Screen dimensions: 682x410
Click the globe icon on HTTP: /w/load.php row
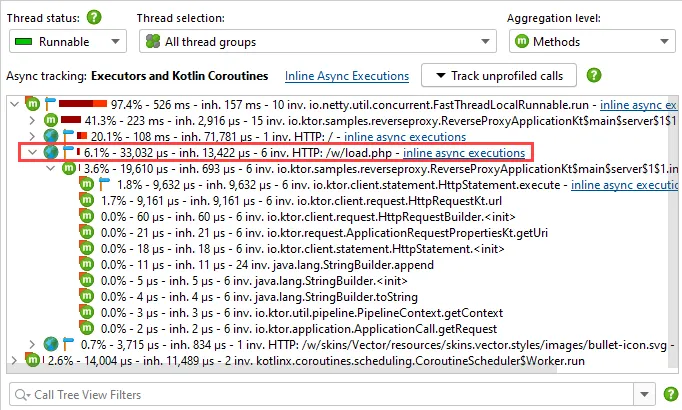click(x=51, y=152)
